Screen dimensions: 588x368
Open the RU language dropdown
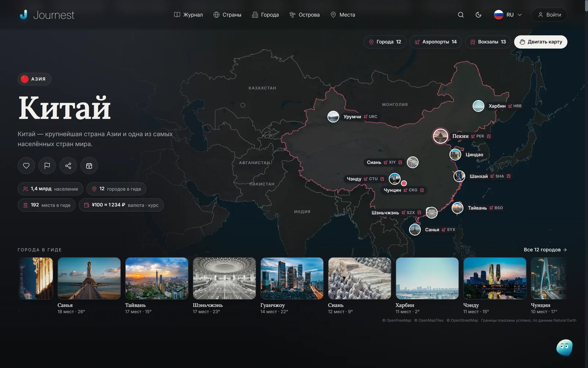(x=508, y=15)
